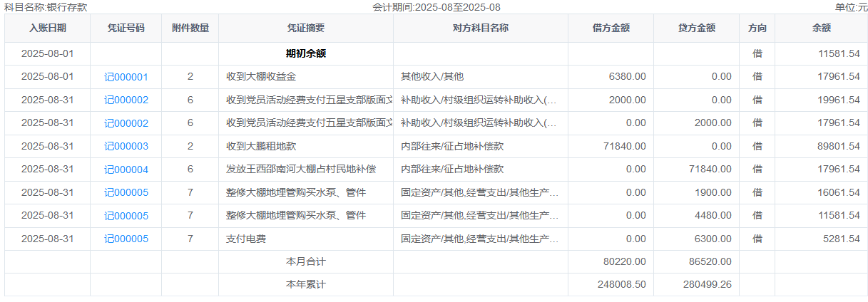Open 记000005 link in the 支付电费 row
Screen dimensions: 868x302
coord(126,239)
